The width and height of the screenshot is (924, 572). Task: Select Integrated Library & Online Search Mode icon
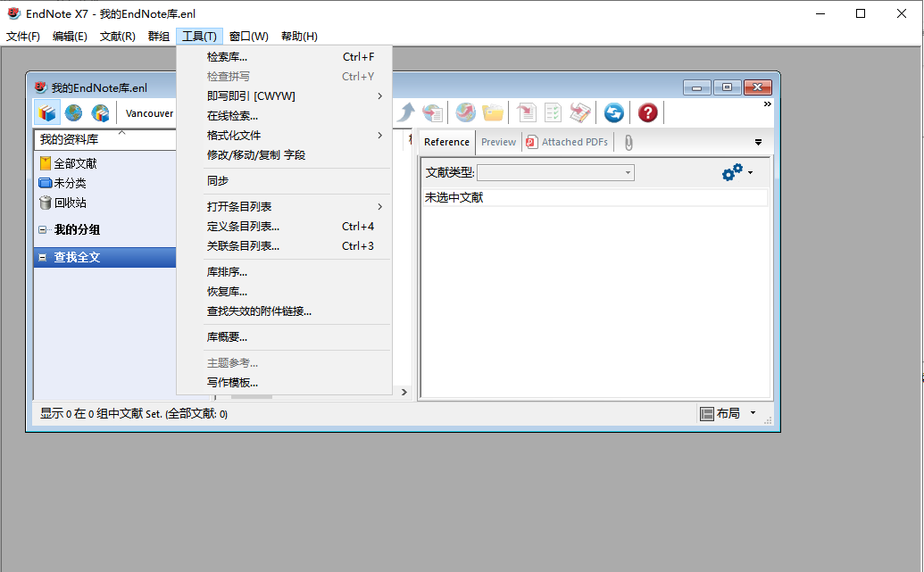100,112
